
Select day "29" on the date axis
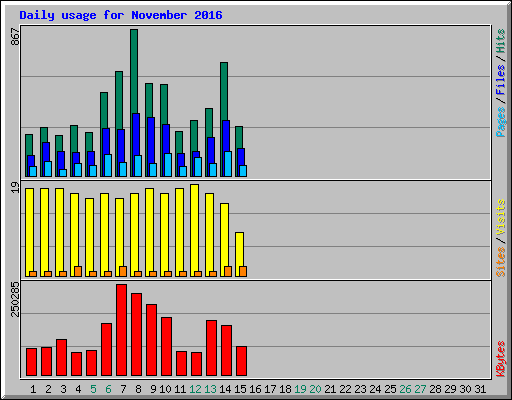click(x=450, y=389)
